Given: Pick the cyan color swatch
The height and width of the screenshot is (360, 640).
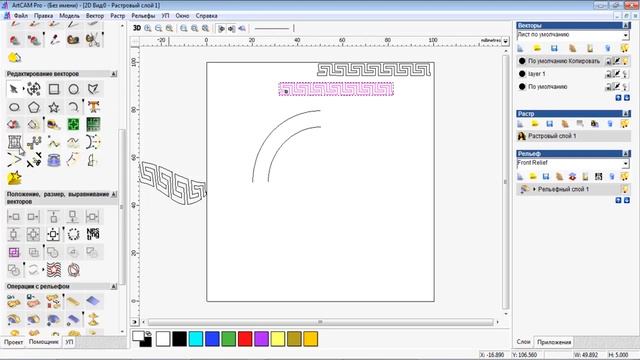Looking at the screenshot, I should click(x=196, y=339).
